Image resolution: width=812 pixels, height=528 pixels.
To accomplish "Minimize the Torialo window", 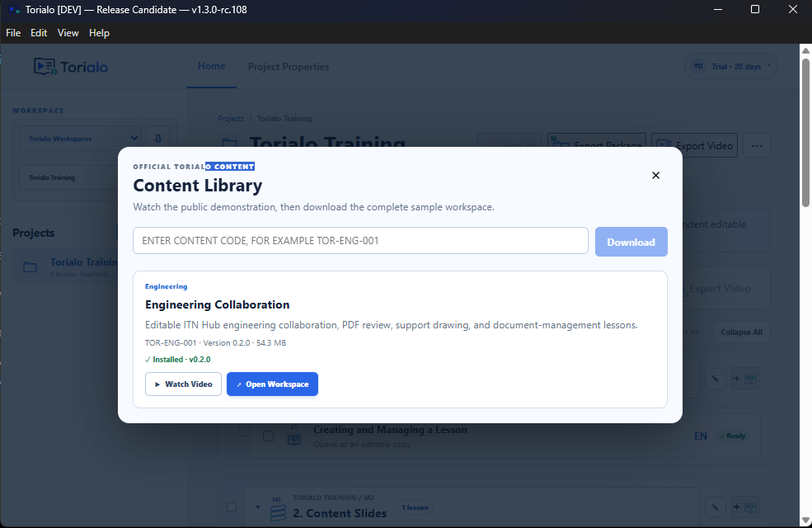I will tap(718, 9).
